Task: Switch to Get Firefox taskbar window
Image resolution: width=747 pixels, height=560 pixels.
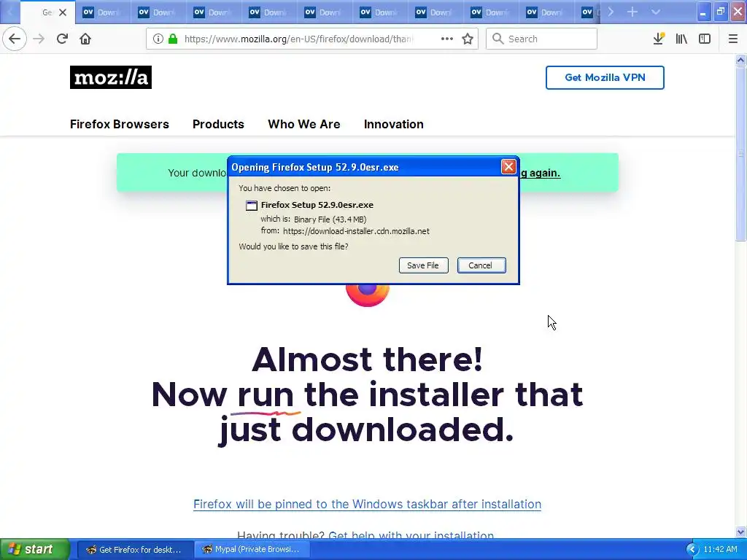Action: point(135,550)
